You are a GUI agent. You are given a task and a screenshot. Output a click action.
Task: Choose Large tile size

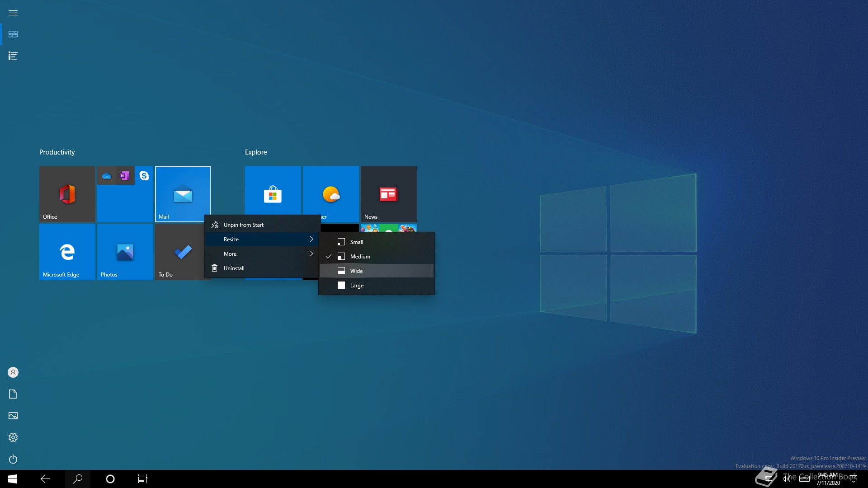[377, 286]
